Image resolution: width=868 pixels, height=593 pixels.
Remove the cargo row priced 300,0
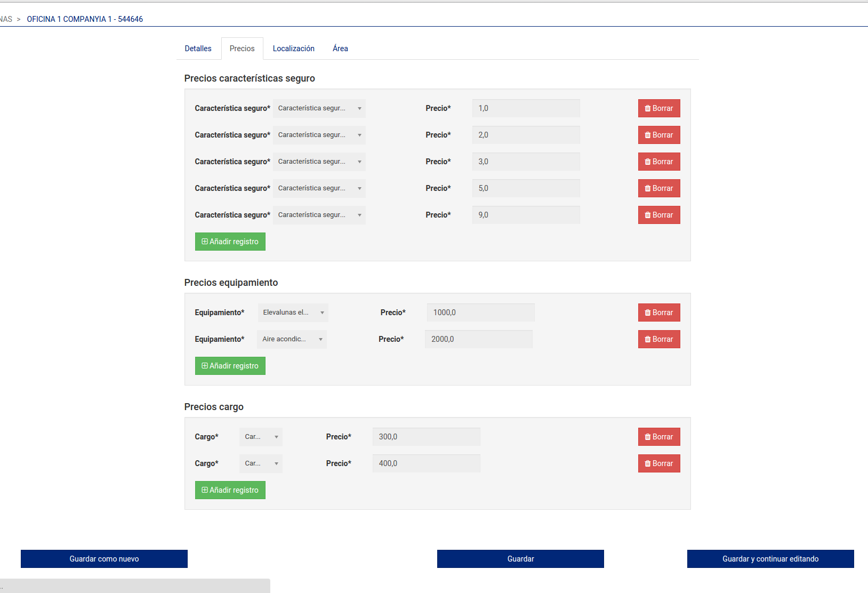pos(658,437)
